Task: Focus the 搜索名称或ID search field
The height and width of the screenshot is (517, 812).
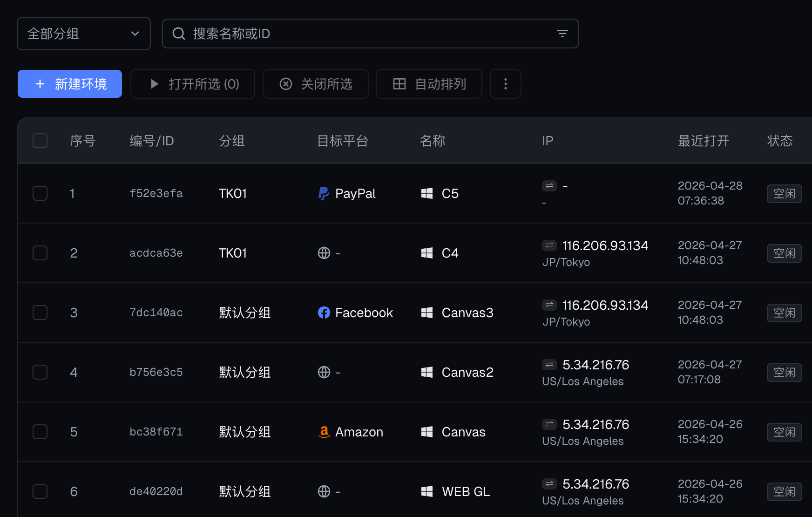Action: click(x=363, y=34)
